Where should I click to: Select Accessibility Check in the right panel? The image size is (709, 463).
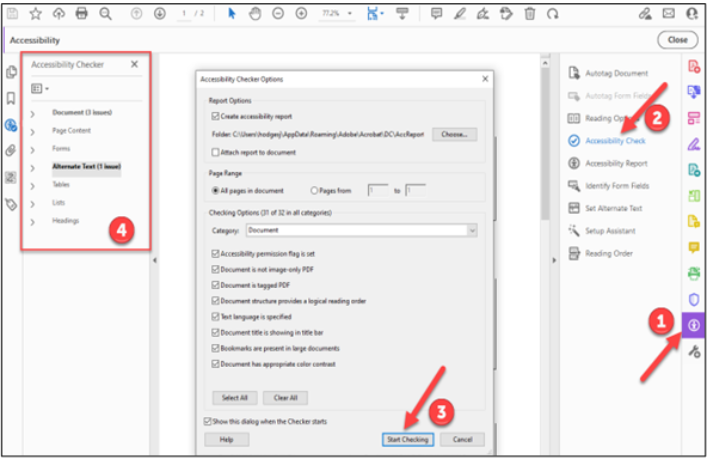(x=615, y=141)
